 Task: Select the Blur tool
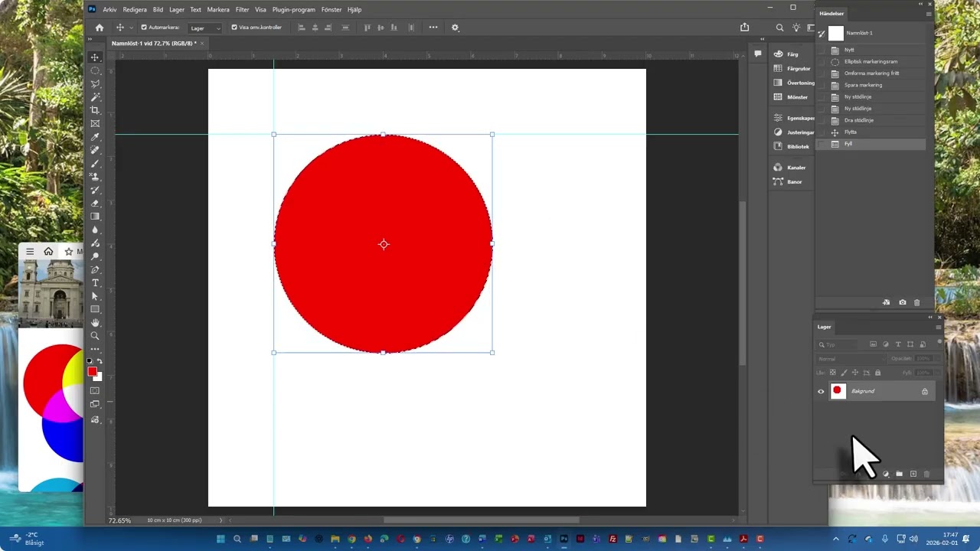pos(95,230)
